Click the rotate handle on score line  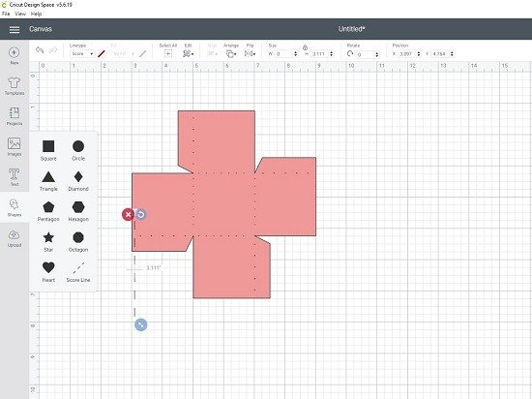click(140, 214)
